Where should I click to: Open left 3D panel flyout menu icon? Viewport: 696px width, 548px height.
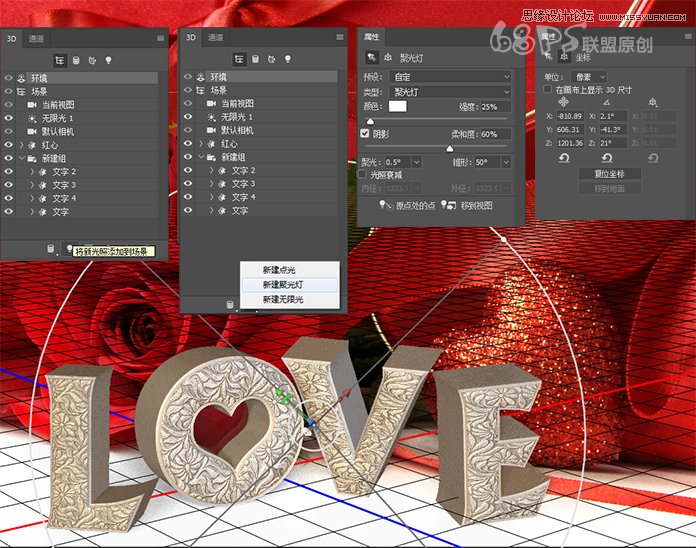click(161, 39)
